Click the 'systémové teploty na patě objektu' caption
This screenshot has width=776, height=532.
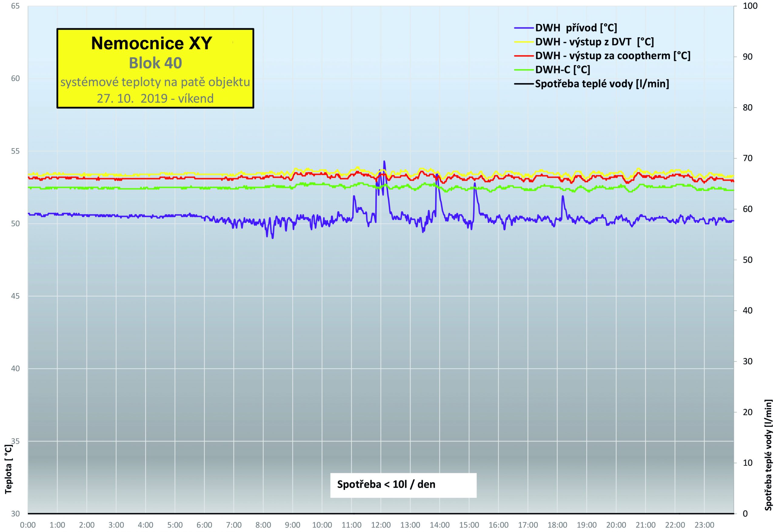point(155,82)
